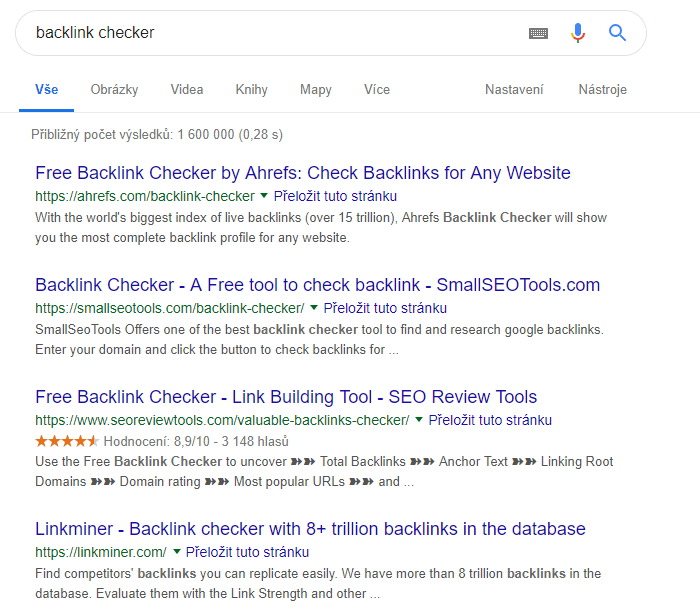Viewport: 700px width, 614px height.
Task: Click the blue magnifier search button
Action: [x=617, y=33]
